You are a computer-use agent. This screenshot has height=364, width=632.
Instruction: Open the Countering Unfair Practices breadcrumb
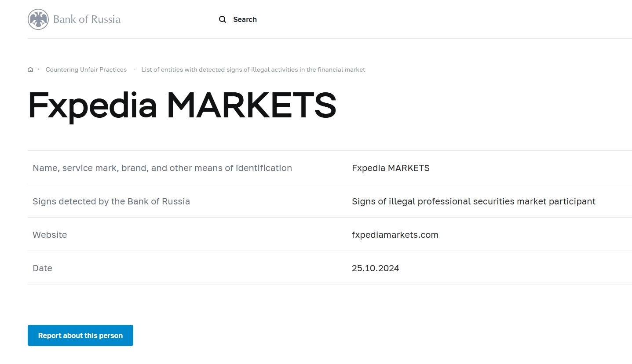pyautogui.click(x=86, y=69)
